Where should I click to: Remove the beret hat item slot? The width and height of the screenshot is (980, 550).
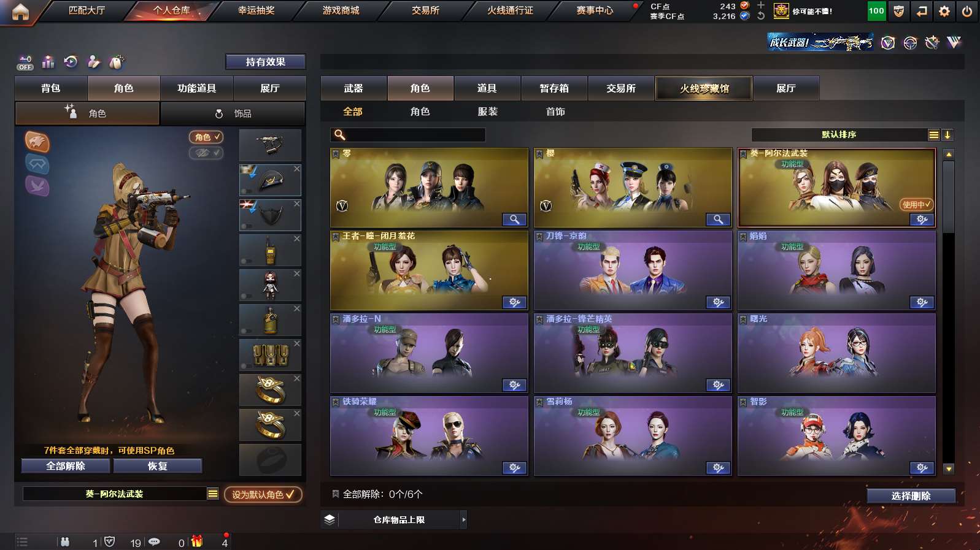click(x=297, y=169)
